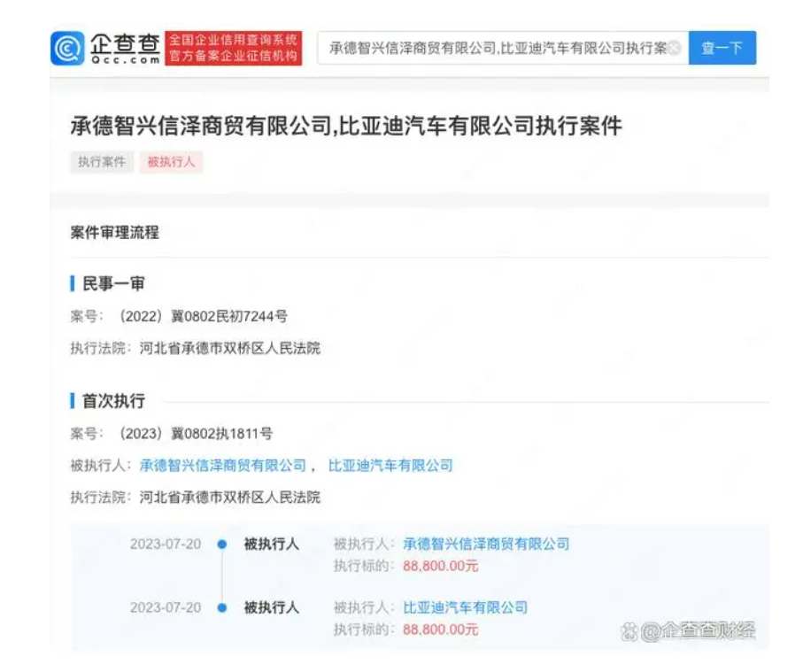Click the 查一下 search button
The width and height of the screenshot is (803, 672).
722,49
